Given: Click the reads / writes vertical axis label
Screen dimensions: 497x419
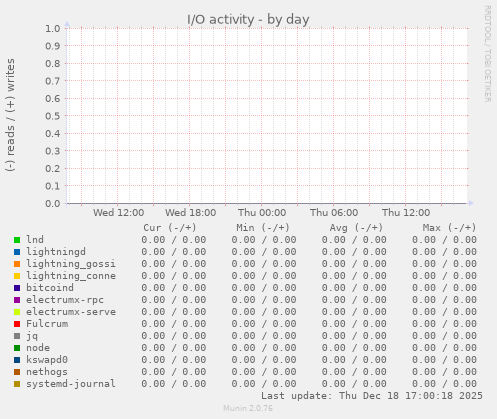Looking at the screenshot, I should (10, 115).
